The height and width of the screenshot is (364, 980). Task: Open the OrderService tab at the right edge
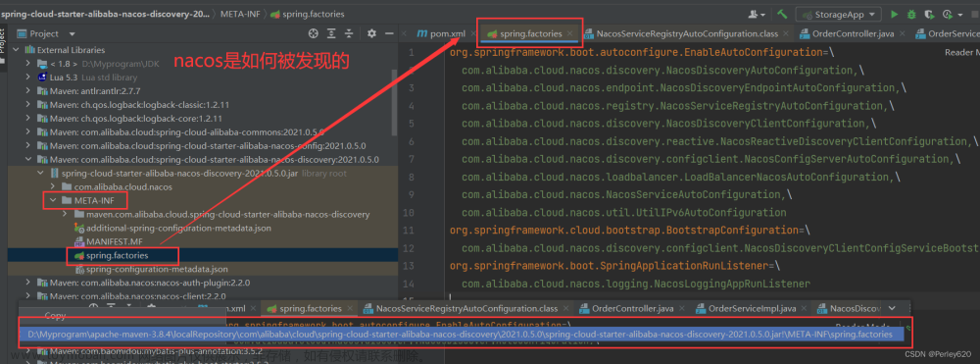pyautogui.click(x=947, y=33)
